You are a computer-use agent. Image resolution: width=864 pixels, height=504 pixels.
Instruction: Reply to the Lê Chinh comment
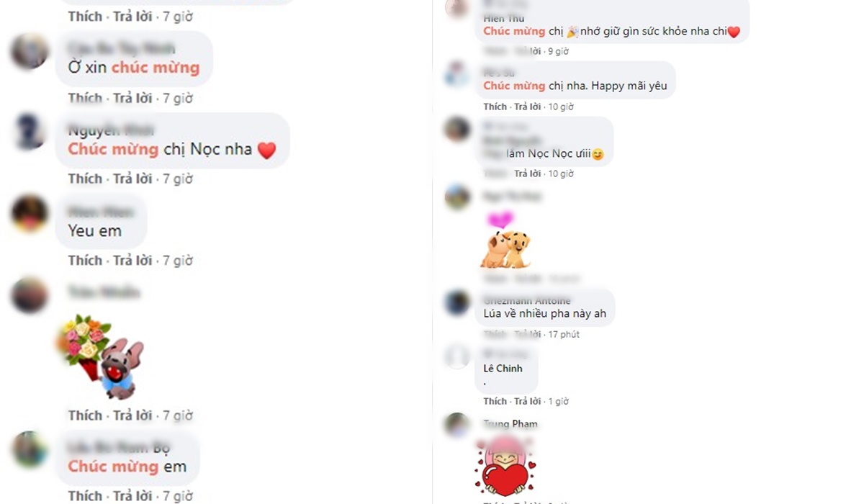(527, 401)
